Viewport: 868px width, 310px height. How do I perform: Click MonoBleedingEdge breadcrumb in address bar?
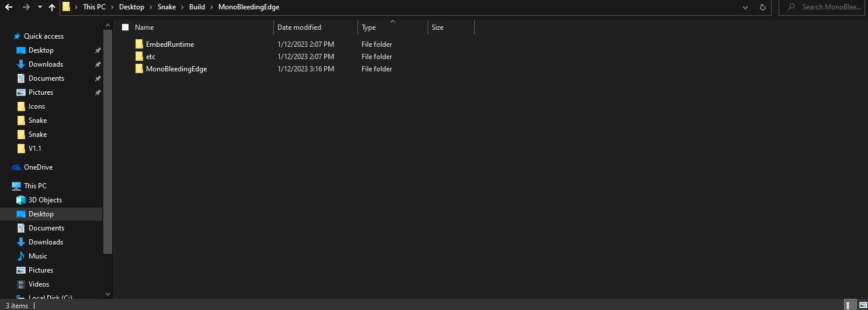tap(249, 7)
